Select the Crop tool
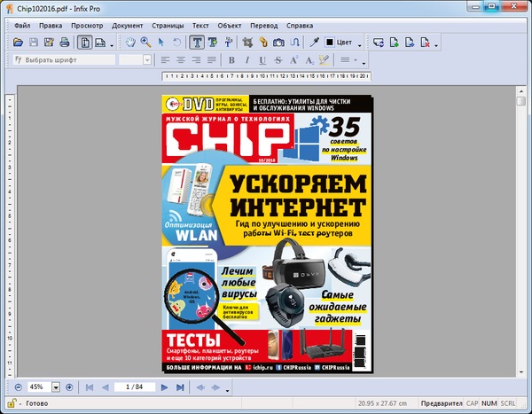 pos(247,43)
